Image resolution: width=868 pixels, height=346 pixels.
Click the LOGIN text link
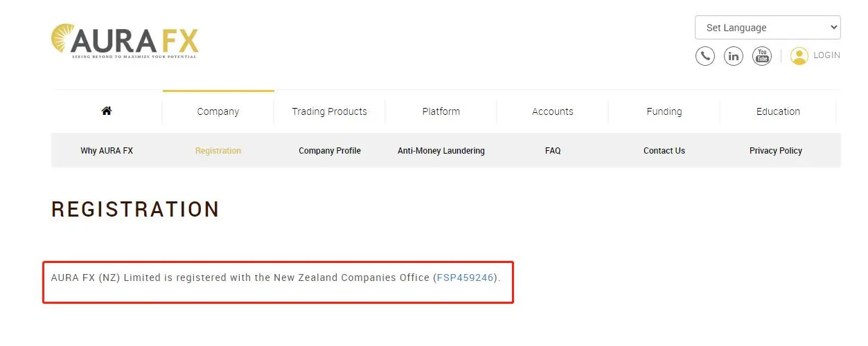click(826, 55)
